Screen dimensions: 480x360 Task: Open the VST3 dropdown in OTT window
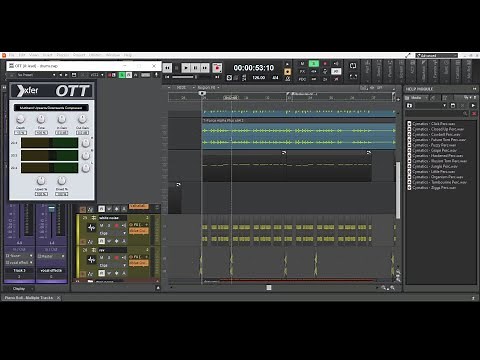pos(97,75)
